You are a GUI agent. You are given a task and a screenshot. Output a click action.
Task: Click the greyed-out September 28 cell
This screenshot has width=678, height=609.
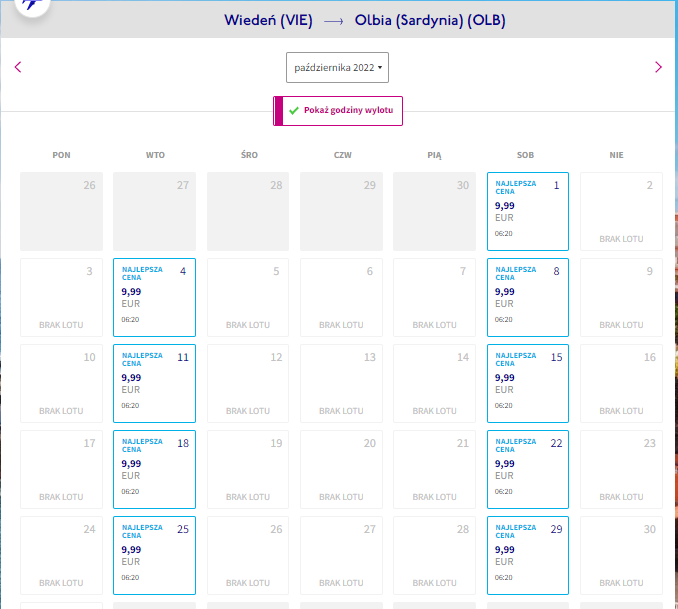point(248,212)
